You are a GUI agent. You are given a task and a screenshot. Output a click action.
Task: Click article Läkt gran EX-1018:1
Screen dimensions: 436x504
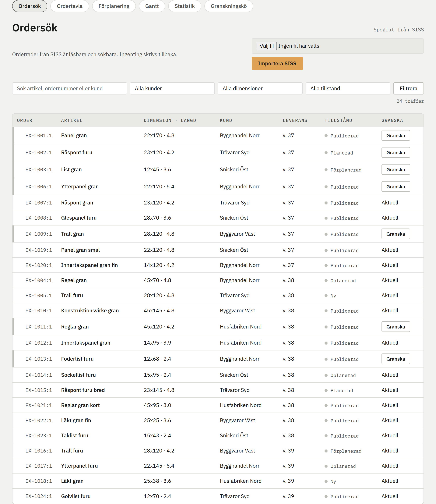coord(72,481)
